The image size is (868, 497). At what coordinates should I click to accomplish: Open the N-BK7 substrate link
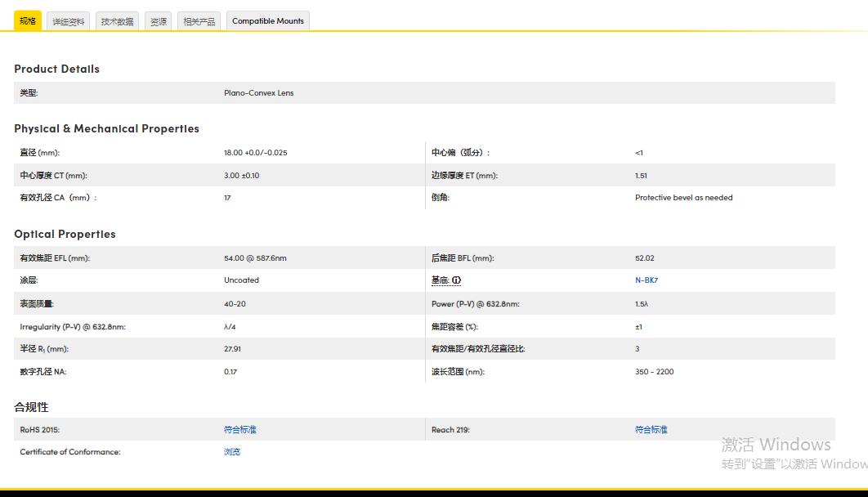pos(647,280)
